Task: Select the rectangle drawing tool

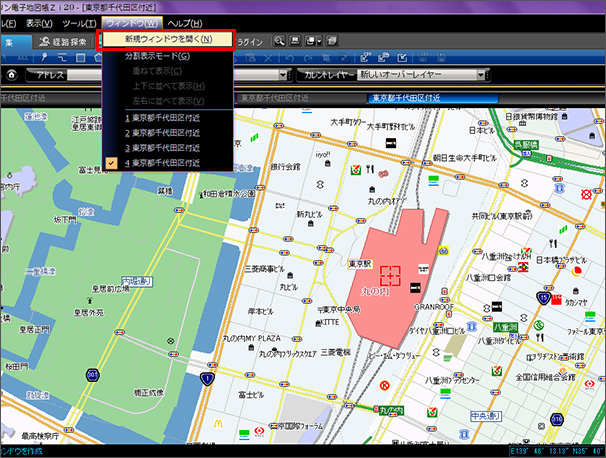Action: 80,58
